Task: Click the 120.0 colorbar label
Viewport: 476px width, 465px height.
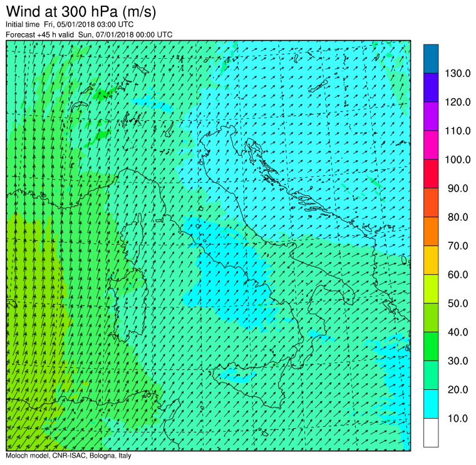Action: pos(457,102)
